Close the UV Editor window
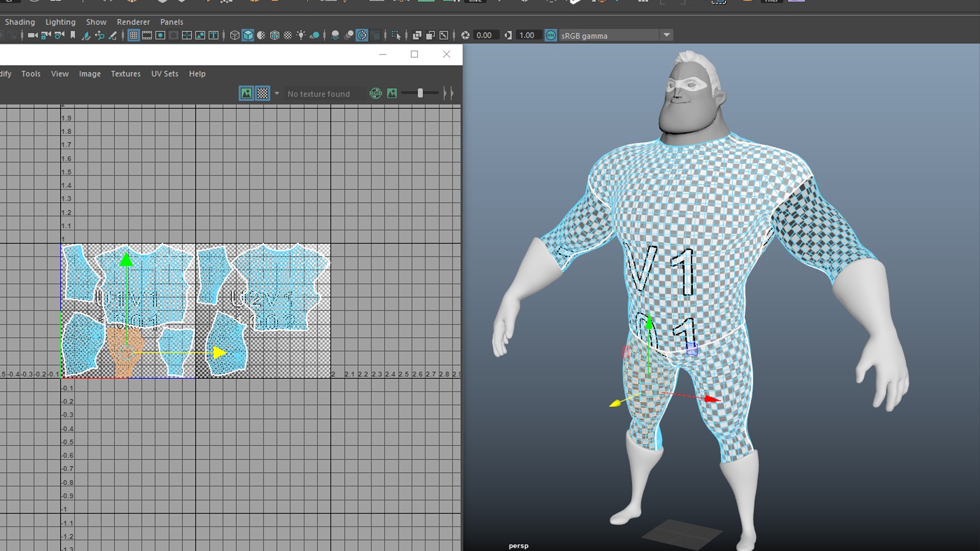 pos(447,54)
